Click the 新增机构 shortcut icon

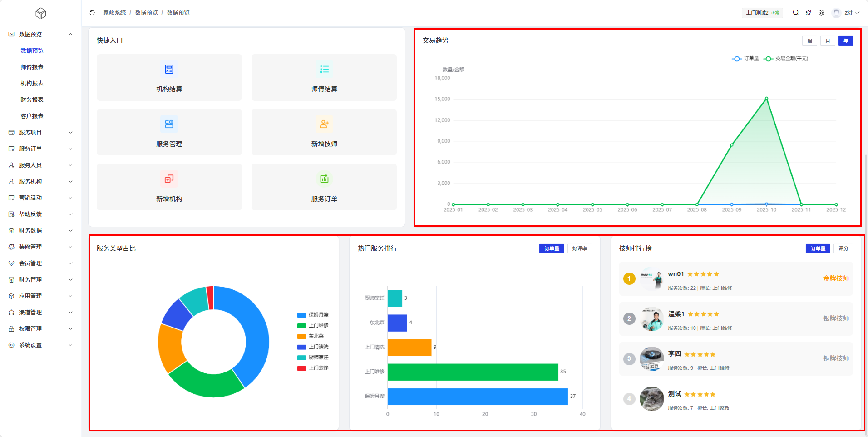pos(169,179)
